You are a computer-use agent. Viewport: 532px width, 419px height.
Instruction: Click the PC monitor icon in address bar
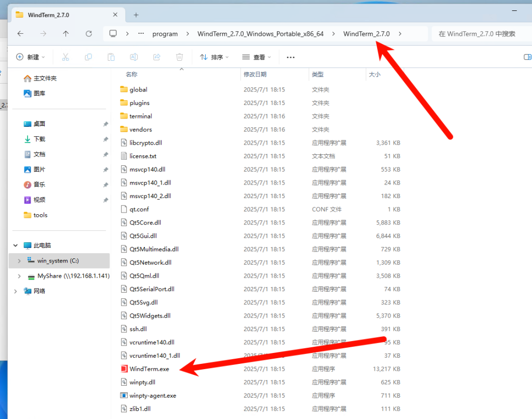113,34
